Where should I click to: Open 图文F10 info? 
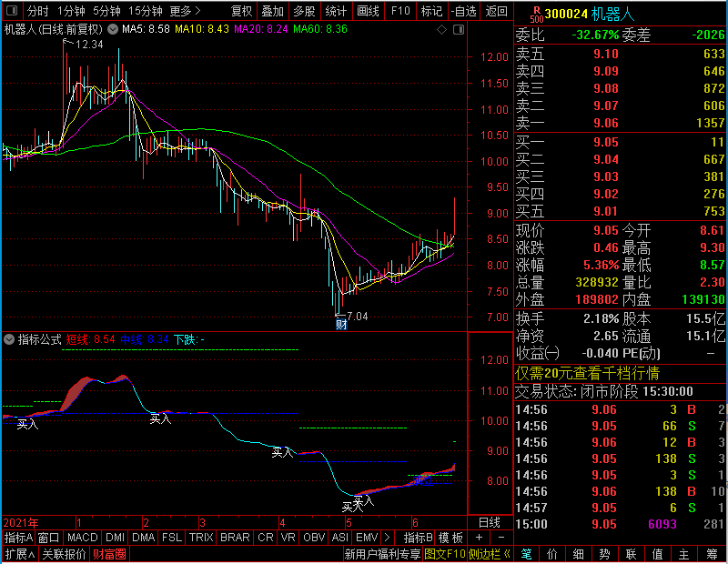click(x=445, y=554)
